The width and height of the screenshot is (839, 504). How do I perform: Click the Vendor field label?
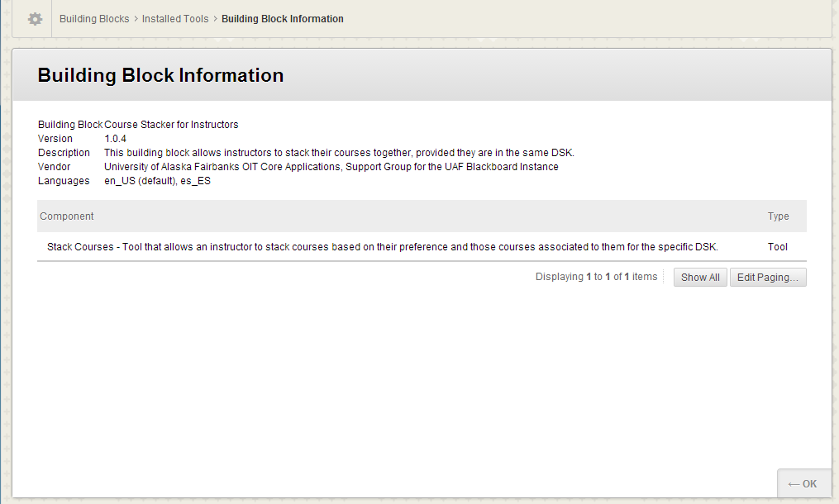click(x=55, y=167)
